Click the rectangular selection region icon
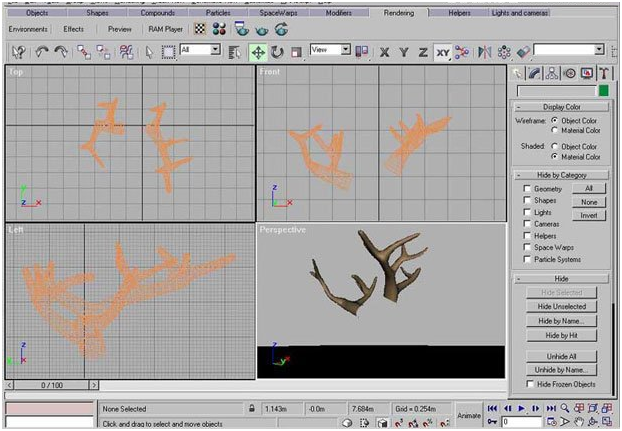Image resolution: width=622 pixels, height=431 pixels. pyautogui.click(x=168, y=52)
